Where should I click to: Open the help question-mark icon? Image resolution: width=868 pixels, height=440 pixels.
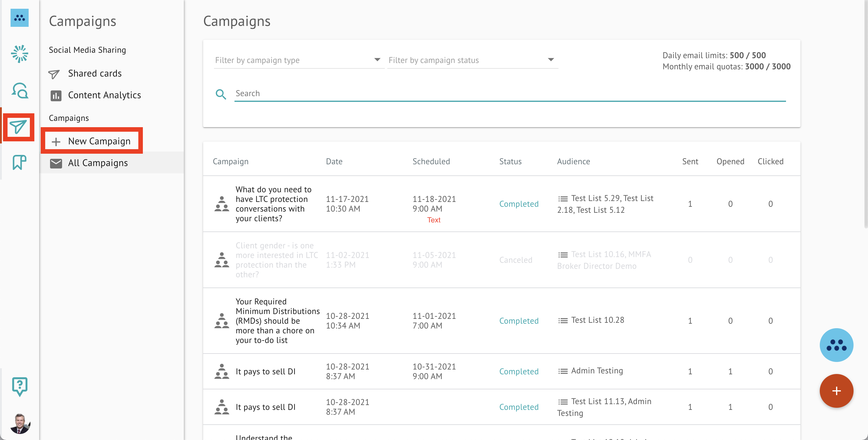pos(20,386)
